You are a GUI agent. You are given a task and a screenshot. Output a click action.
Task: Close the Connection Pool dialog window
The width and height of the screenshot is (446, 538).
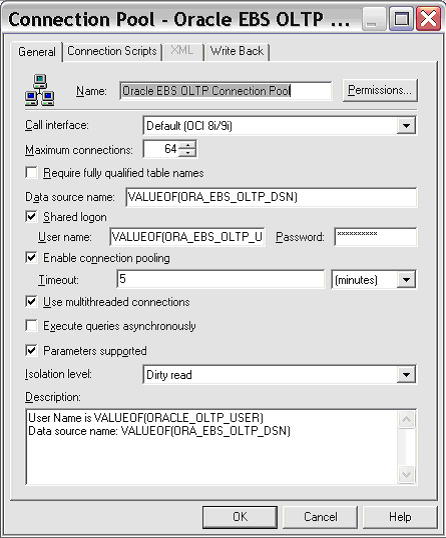(429, 19)
